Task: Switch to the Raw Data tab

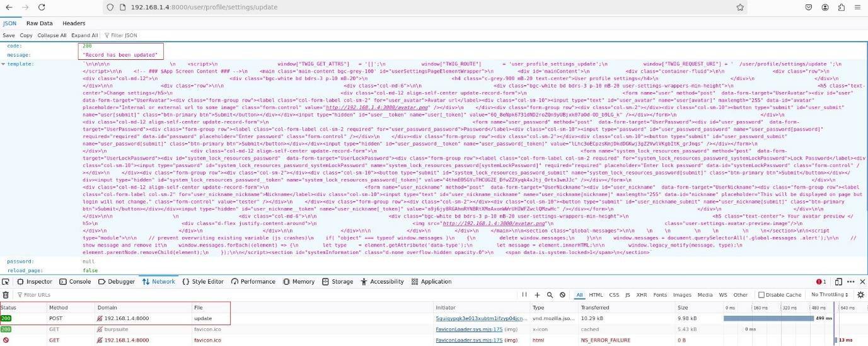Action: pyautogui.click(x=39, y=23)
